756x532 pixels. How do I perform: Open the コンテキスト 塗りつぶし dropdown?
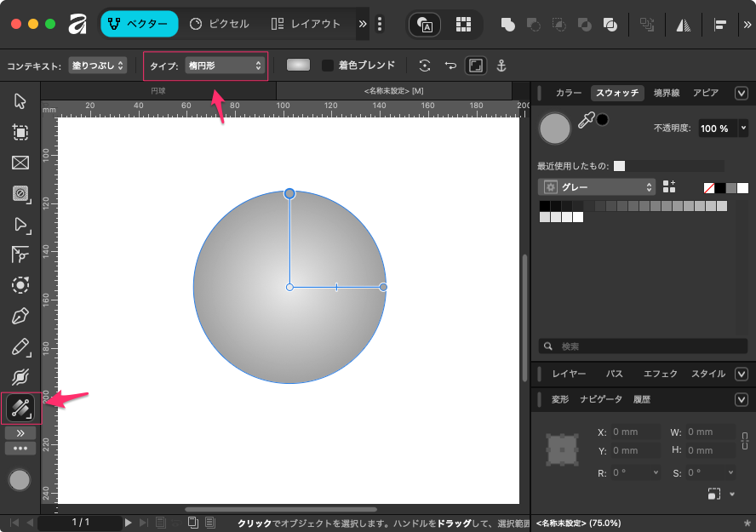click(x=97, y=66)
